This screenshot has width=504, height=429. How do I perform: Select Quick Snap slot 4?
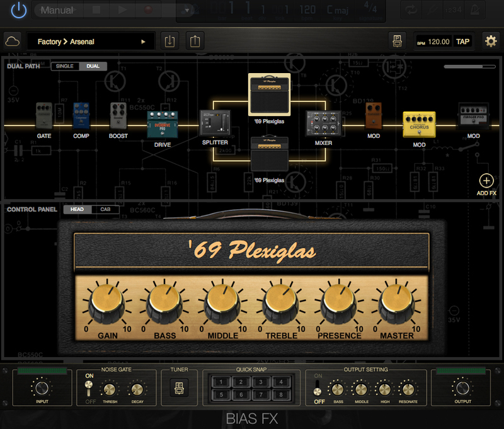click(x=281, y=382)
